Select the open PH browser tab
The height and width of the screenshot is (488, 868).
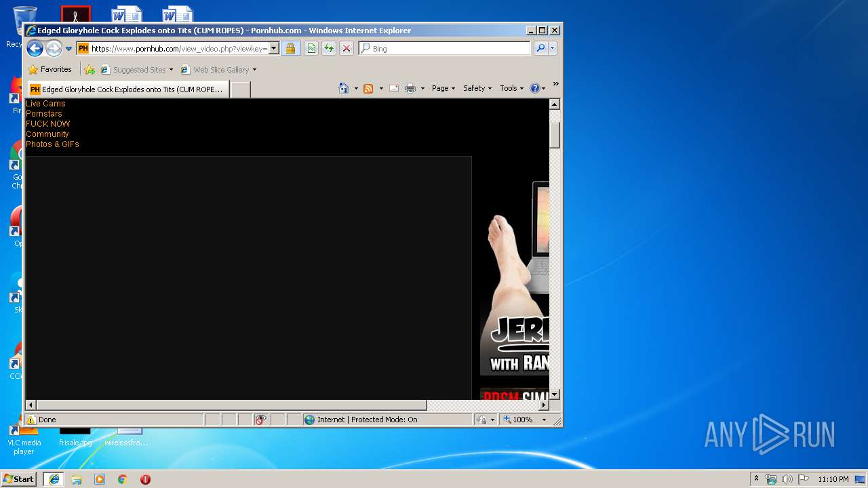click(127, 89)
